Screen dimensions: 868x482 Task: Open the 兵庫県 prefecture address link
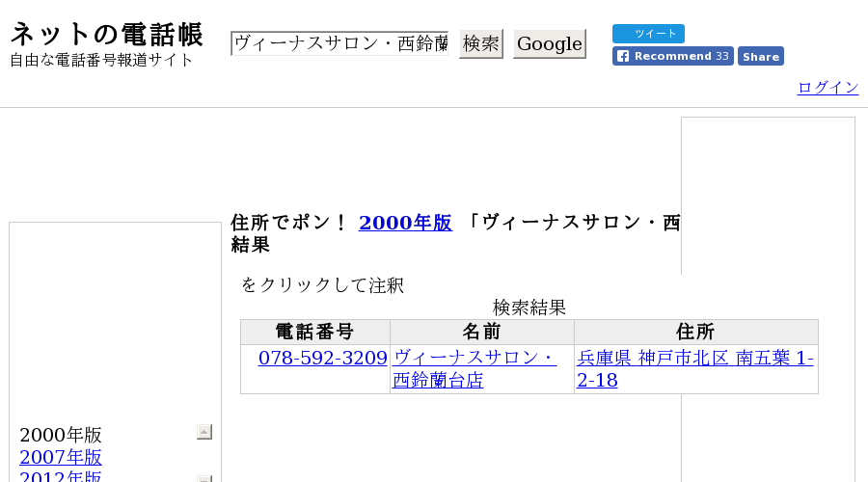(x=604, y=358)
